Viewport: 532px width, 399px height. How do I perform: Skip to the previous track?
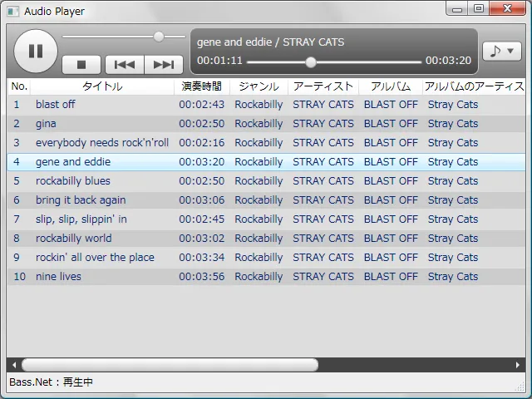click(x=125, y=65)
